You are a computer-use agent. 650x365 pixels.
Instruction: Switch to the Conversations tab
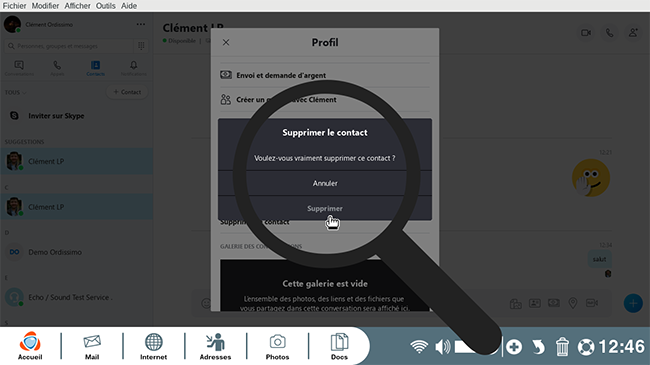tap(19, 68)
